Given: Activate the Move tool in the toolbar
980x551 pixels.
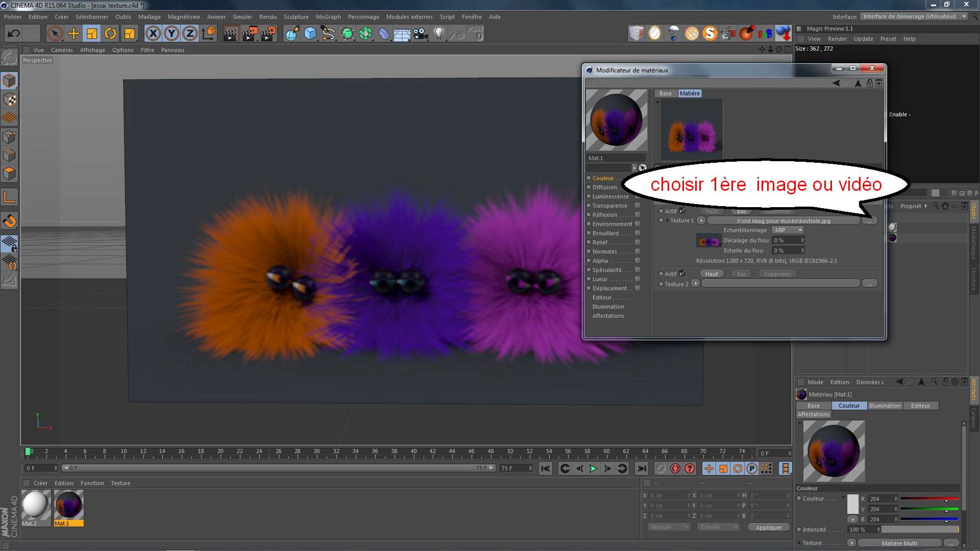Looking at the screenshot, I should (x=73, y=34).
